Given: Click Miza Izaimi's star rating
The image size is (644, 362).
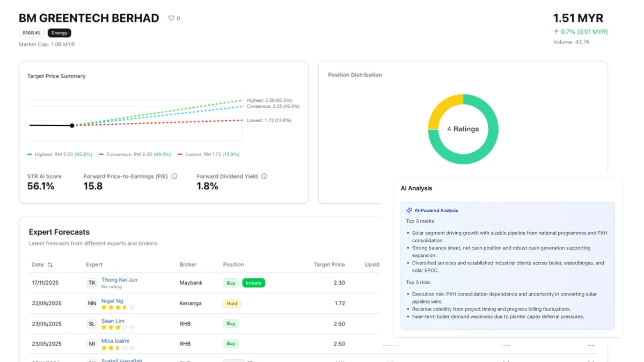Looking at the screenshot, I should click(x=118, y=348).
